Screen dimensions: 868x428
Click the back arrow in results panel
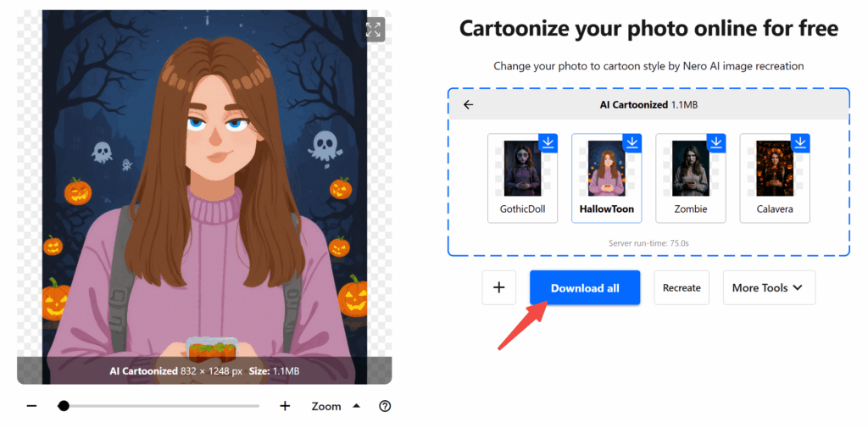coord(469,105)
